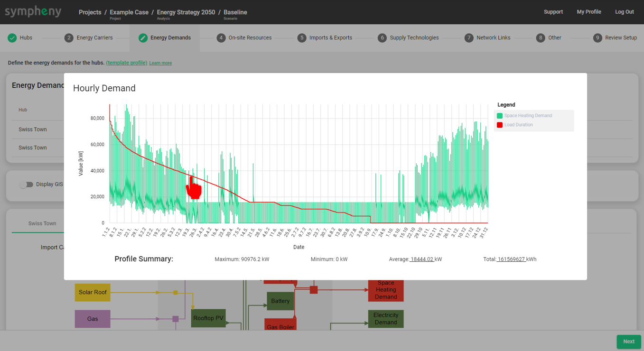Viewport: 644px width, 351px height.
Task: Click the Hubs green checkmark step icon
Action: [12, 38]
